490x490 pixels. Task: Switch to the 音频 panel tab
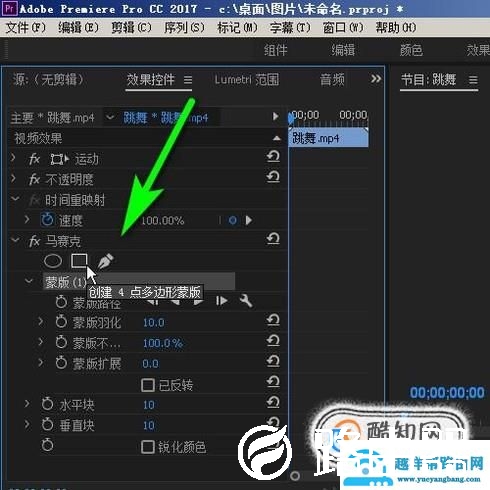click(x=332, y=80)
